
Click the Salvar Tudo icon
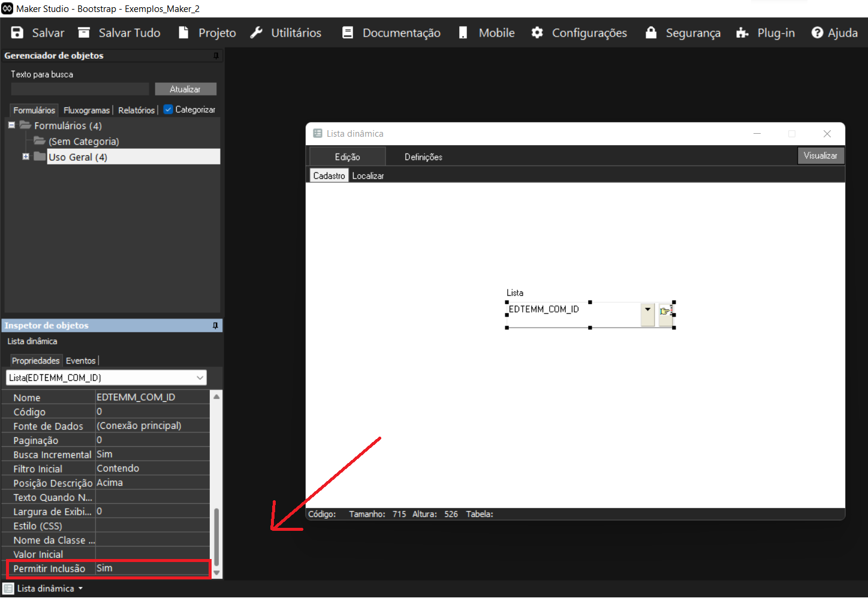pyautogui.click(x=84, y=33)
